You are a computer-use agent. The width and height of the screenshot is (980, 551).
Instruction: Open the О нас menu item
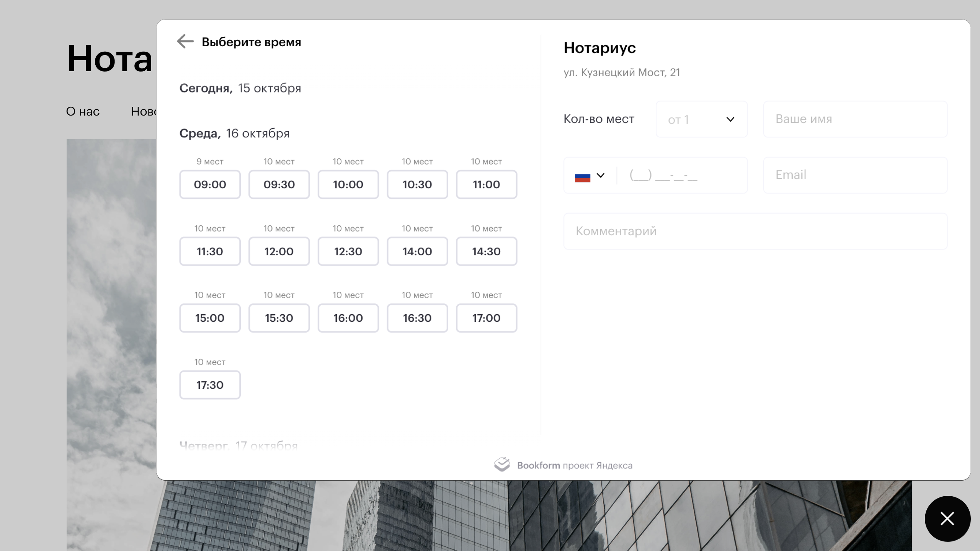pos(83,111)
